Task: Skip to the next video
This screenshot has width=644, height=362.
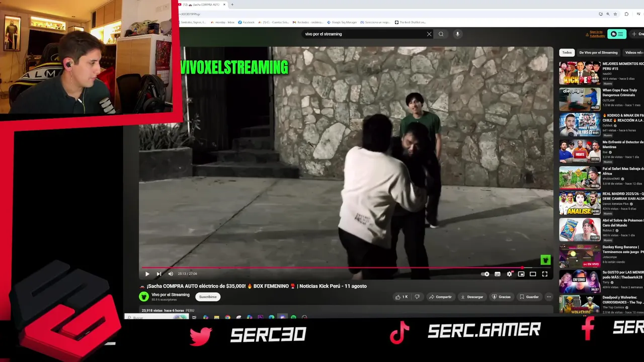Action: click(x=159, y=274)
